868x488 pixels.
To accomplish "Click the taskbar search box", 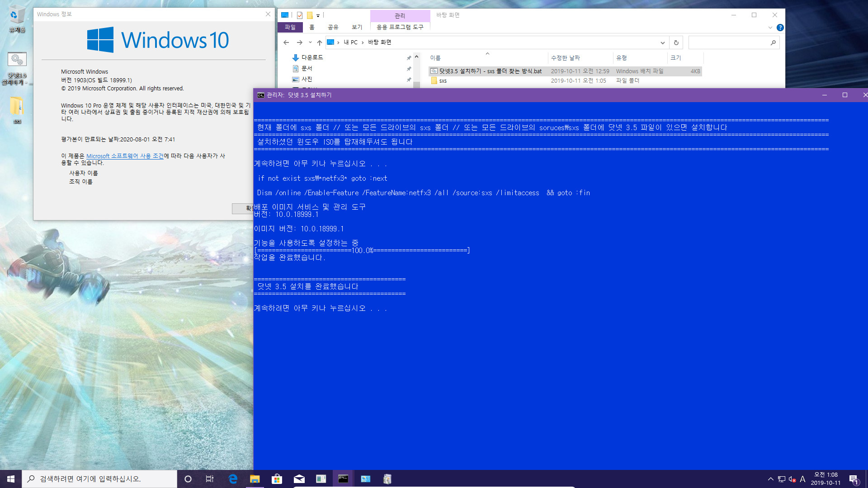I will tap(99, 479).
